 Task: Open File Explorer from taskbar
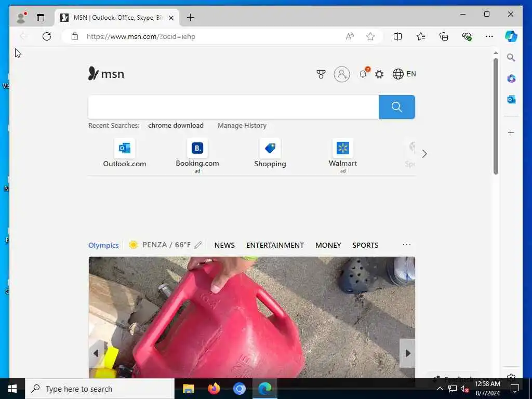[x=188, y=389]
